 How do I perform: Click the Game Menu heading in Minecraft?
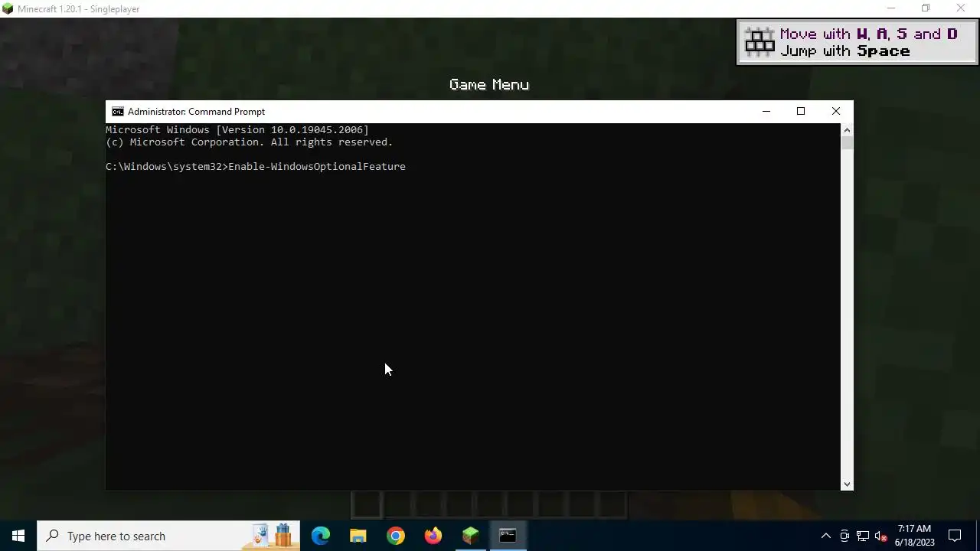point(489,84)
